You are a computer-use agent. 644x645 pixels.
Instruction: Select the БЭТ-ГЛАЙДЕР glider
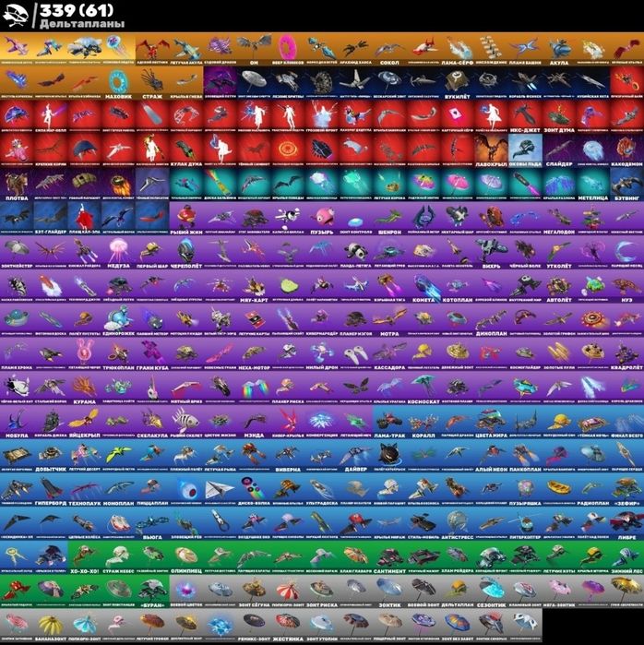click(x=51, y=218)
